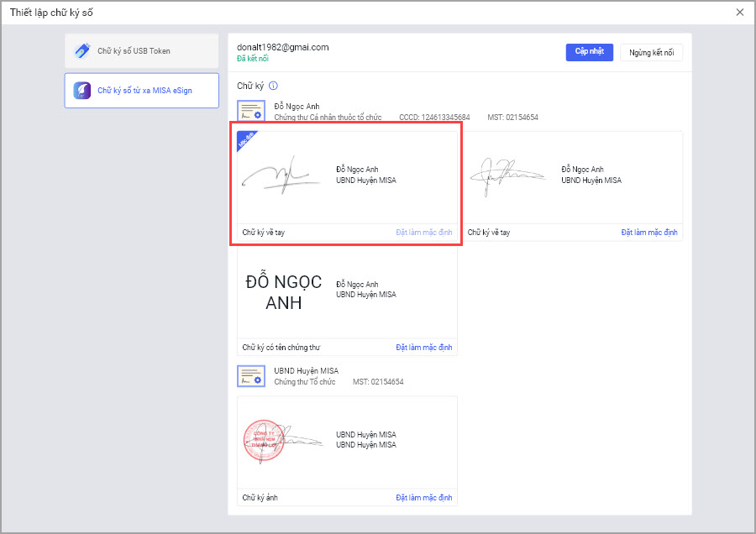Click the email donalt1982@gmai.com
Image resolution: width=756 pixels, height=534 pixels.
coord(283,47)
